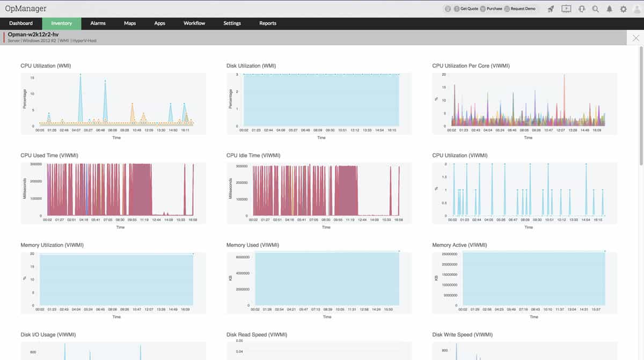
Task: Switch to the Maps tab
Action: coord(130,23)
